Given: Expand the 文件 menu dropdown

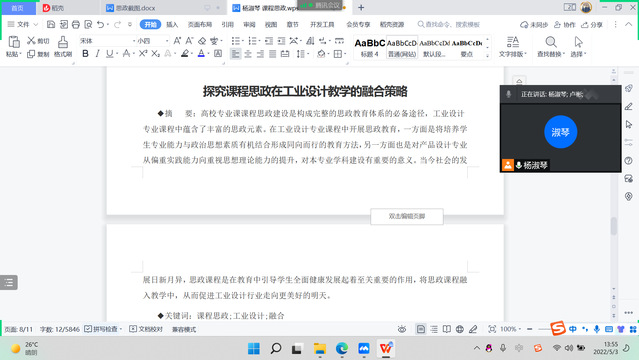Looking at the screenshot, I should (23, 24).
